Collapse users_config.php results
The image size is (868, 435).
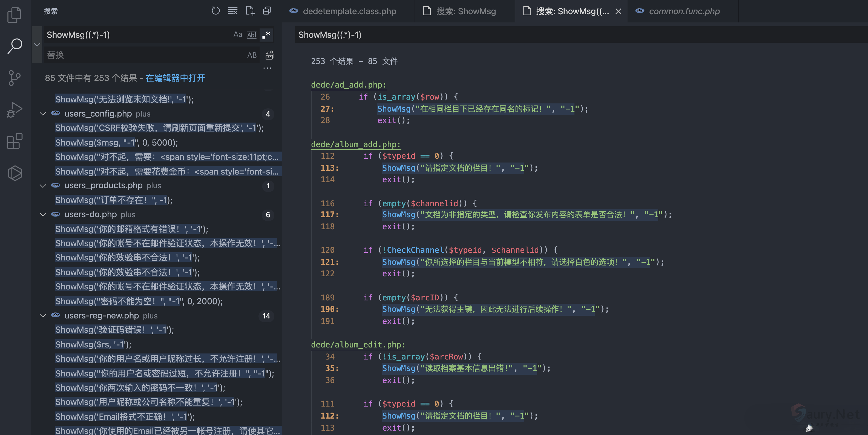tap(43, 114)
